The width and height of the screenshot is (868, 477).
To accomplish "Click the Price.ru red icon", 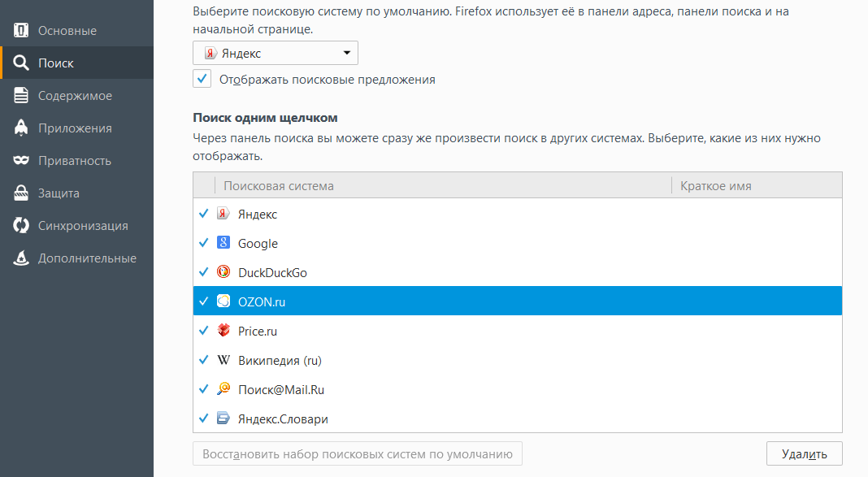I will pos(224,331).
